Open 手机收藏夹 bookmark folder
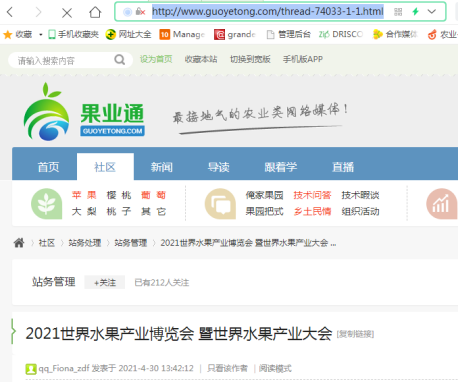 tap(74, 34)
